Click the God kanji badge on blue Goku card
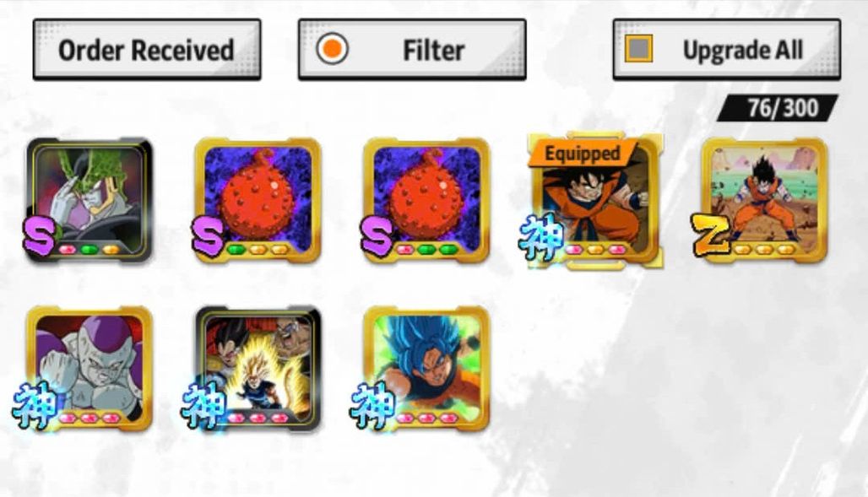This screenshot has width=868, height=497. (373, 406)
